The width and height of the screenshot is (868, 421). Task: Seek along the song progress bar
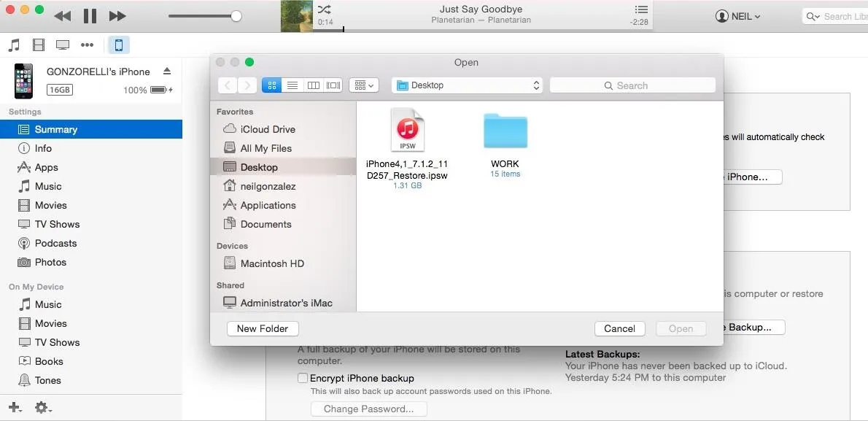tap(483, 29)
